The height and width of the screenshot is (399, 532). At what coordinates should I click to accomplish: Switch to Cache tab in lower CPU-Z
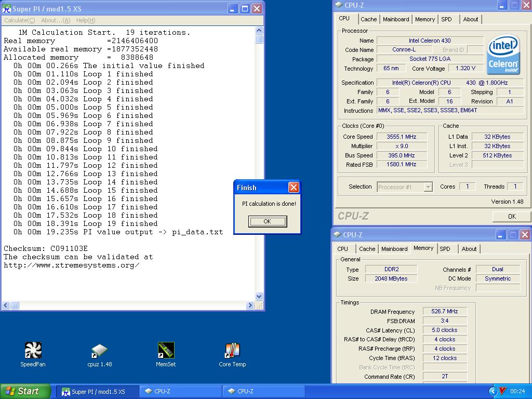367,249
